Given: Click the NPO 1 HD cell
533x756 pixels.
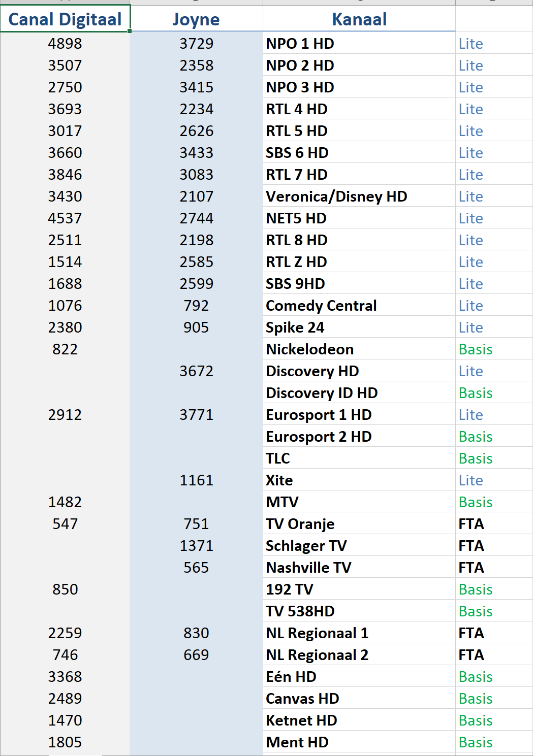Looking at the screenshot, I should pos(359,43).
